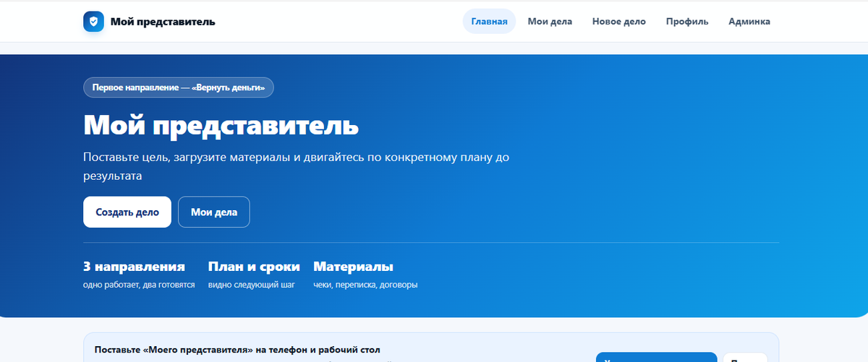Screen dimensions: 868x362
Task: Open the Админка section
Action: 749,22
